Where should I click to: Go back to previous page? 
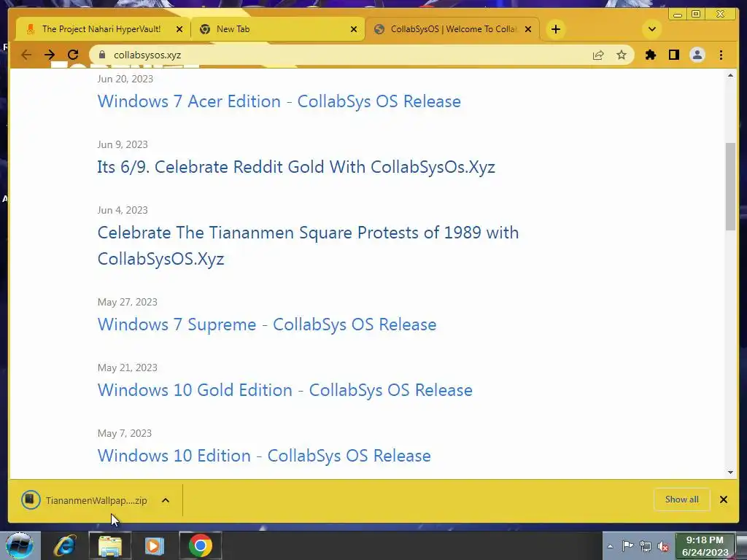point(26,55)
